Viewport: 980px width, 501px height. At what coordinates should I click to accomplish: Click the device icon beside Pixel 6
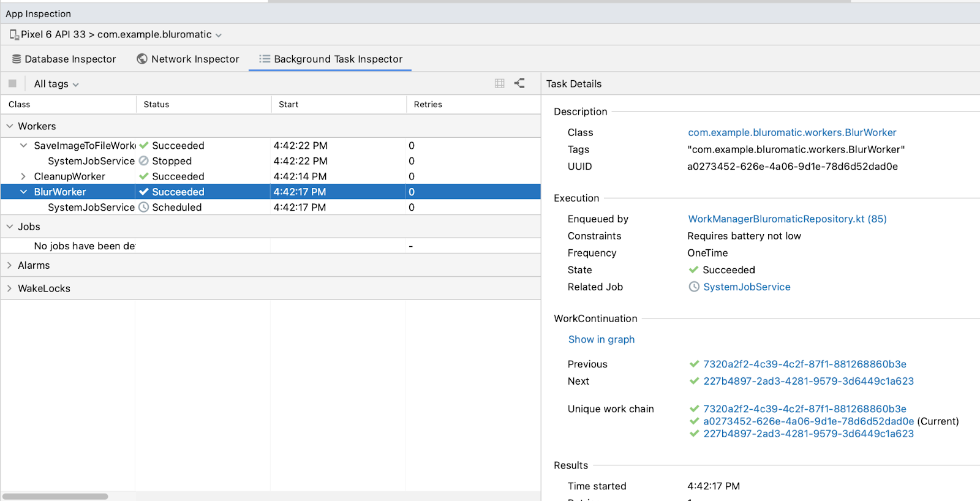coord(14,35)
